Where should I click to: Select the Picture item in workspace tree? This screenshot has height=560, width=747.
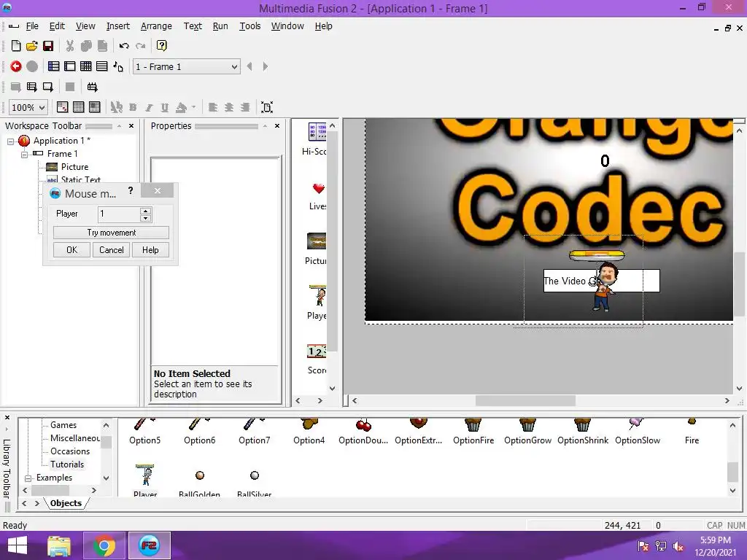[74, 167]
